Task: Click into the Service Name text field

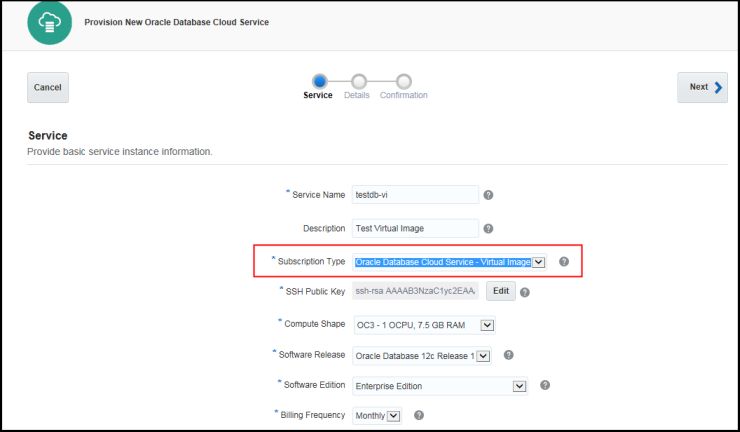Action: (416, 195)
